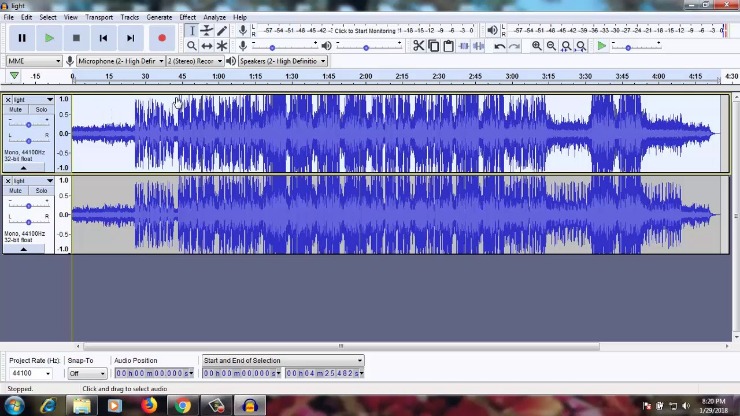Screen dimensions: 740x416
Task: Open the Effect menu
Action: 187,17
